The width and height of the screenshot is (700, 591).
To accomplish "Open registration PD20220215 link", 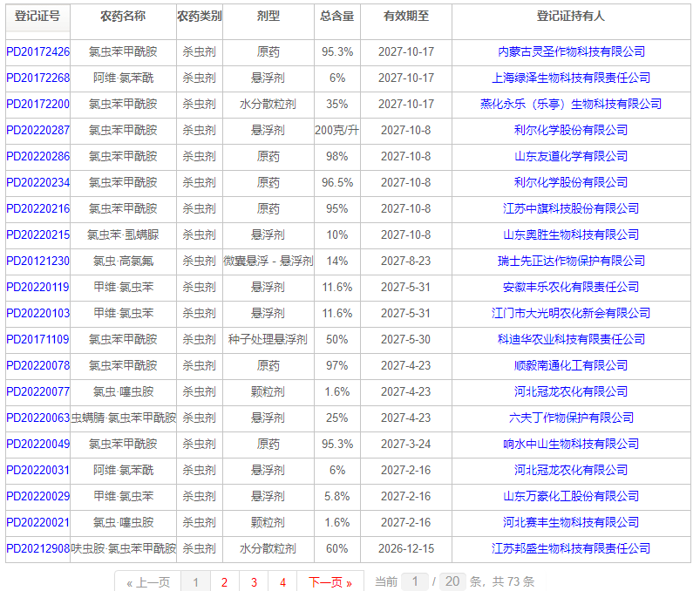I will (38, 234).
